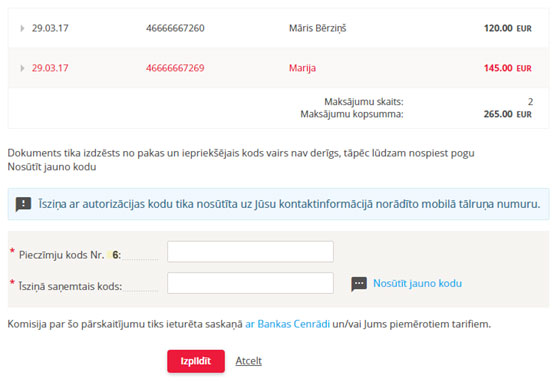Click the 120.00 EUR amount
The image size is (554, 382).
coord(508,28)
